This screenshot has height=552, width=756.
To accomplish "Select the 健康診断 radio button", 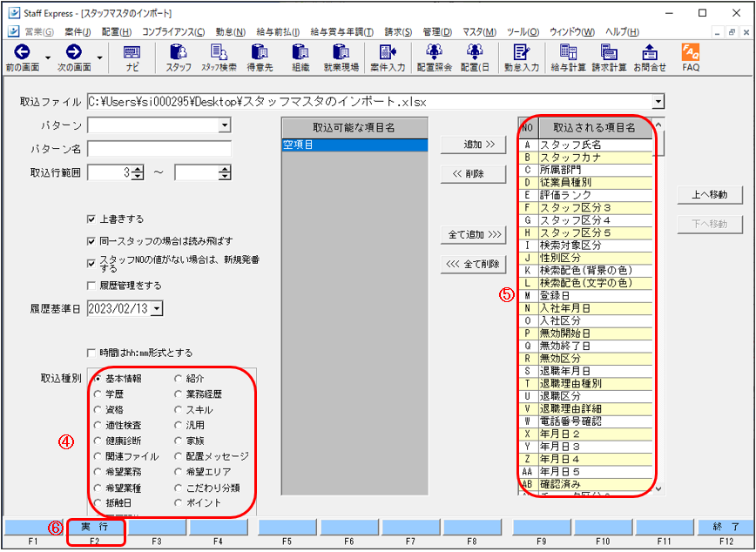I will tap(98, 441).
